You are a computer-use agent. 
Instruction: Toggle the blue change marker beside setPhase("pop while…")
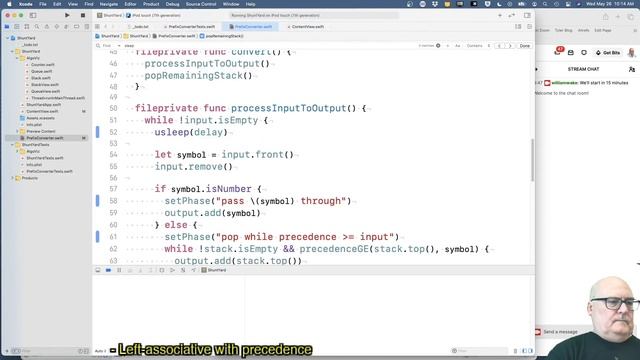[x=98, y=236]
